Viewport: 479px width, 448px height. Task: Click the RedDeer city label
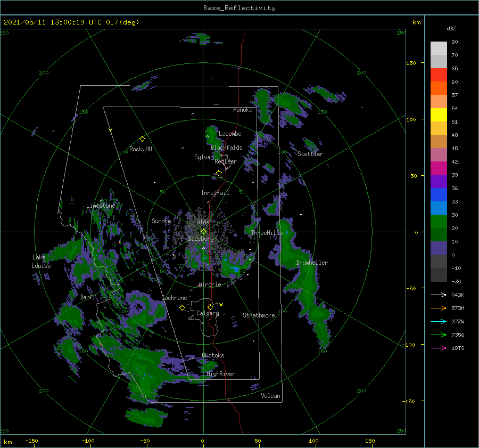click(x=226, y=161)
